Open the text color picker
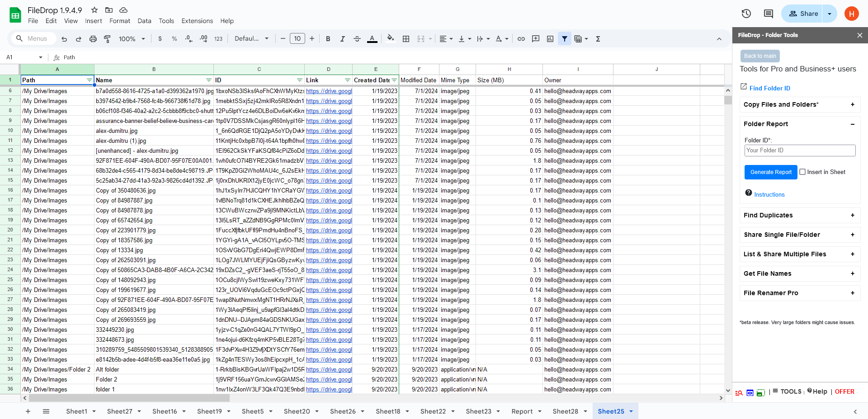This screenshot has width=868, height=419. [x=372, y=39]
